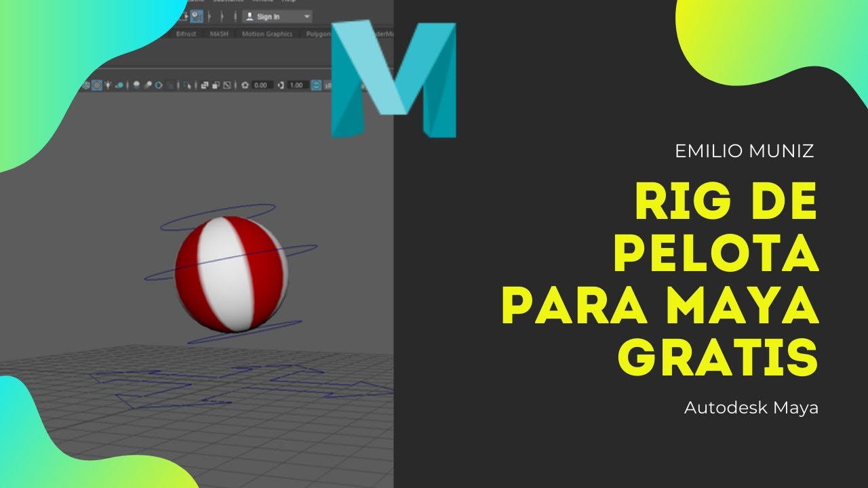Select the red and white ball
Screen dimensions: 868x488
tap(231, 274)
